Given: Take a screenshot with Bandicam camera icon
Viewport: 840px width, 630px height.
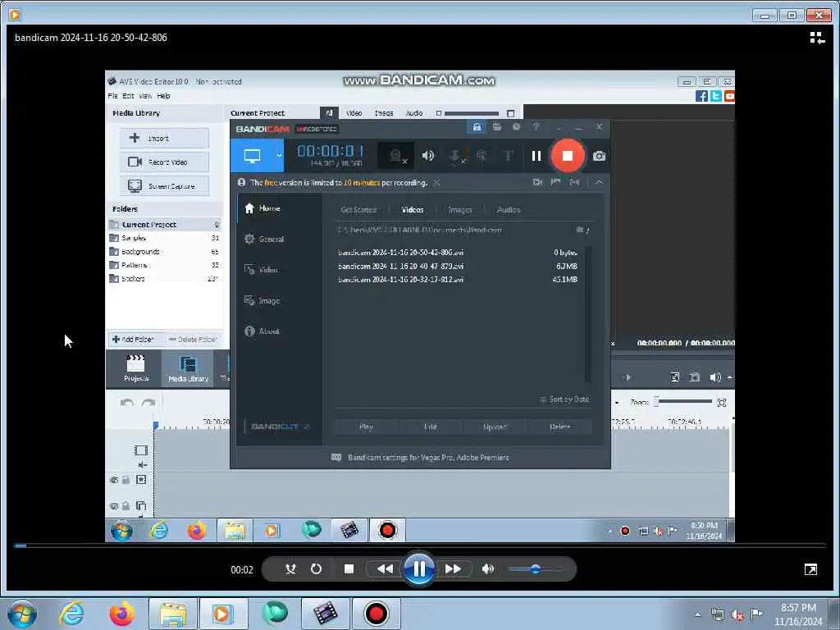Looking at the screenshot, I should (599, 156).
